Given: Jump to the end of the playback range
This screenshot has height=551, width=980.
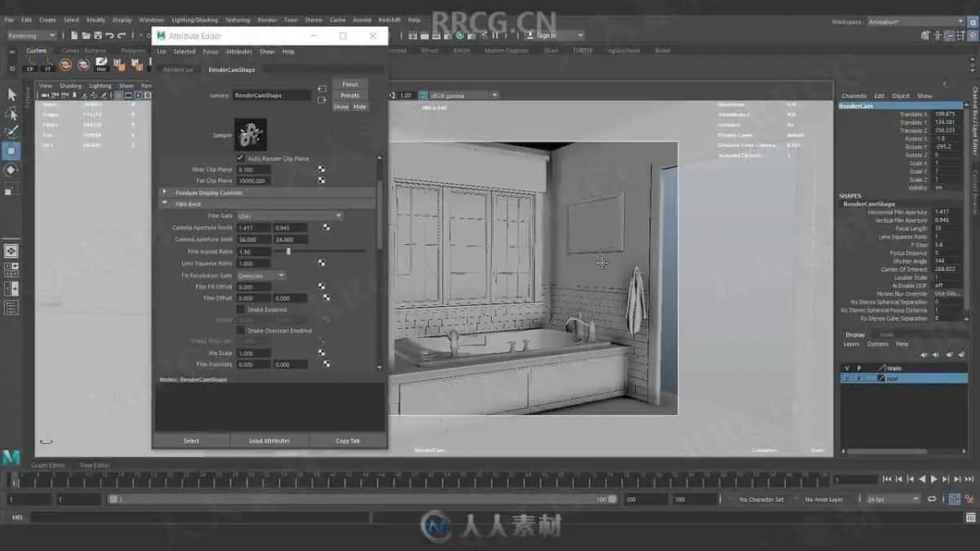Looking at the screenshot, I should click(969, 479).
